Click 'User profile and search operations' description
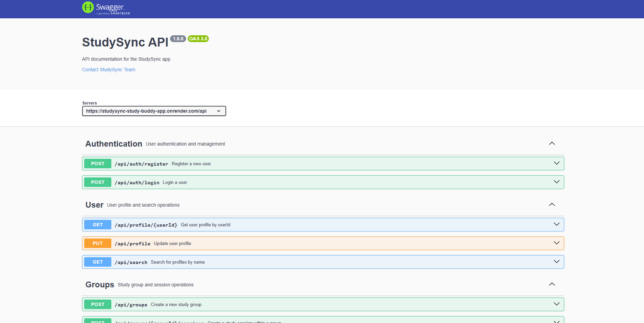 point(143,205)
